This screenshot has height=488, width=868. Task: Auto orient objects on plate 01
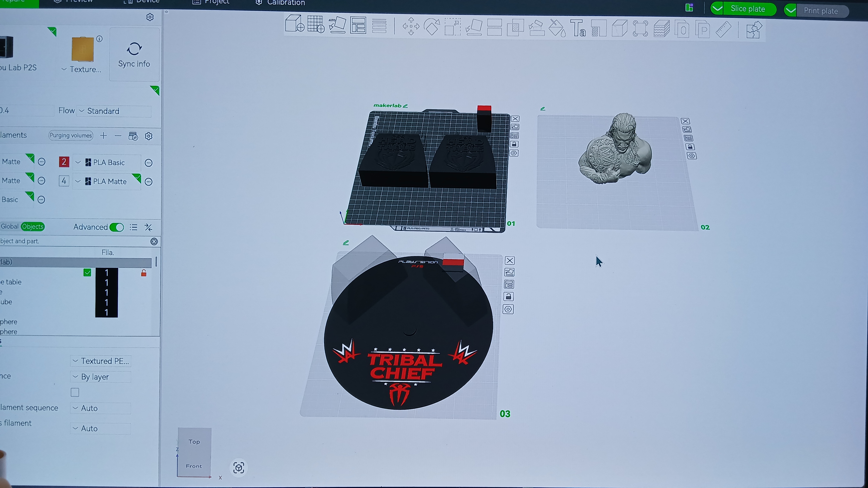coord(515,127)
